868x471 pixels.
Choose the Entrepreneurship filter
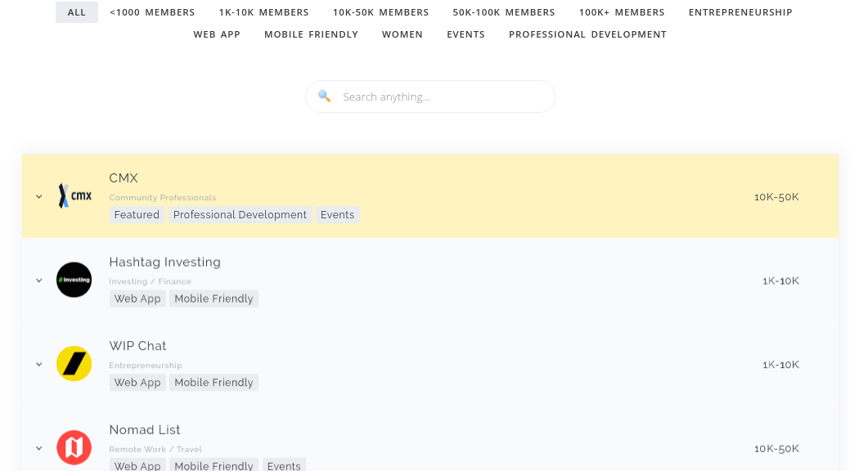pos(740,12)
